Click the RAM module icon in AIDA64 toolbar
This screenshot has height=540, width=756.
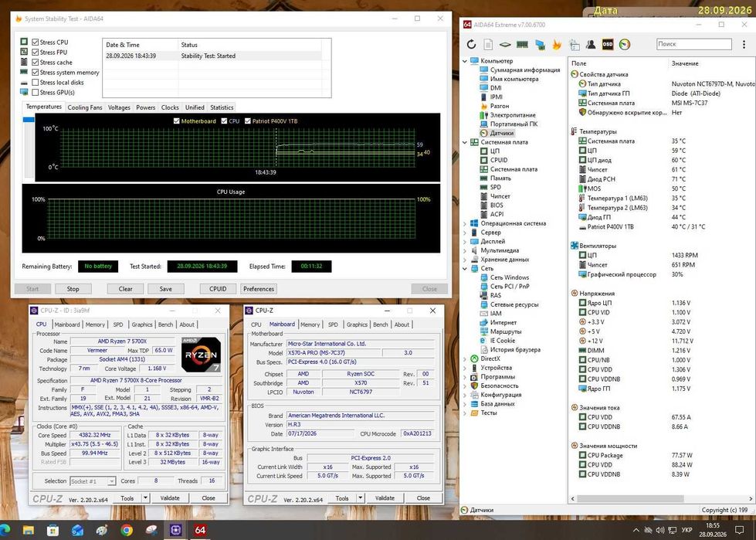point(522,44)
